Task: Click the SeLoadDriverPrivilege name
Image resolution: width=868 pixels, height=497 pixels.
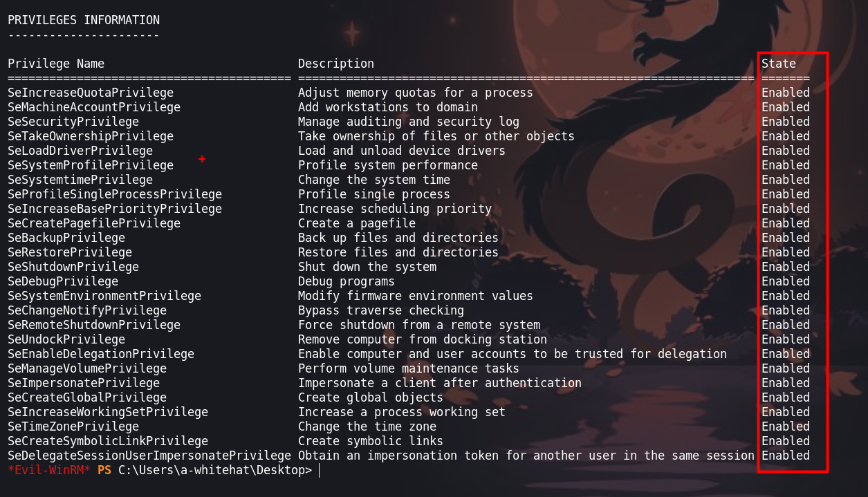Action: pyautogui.click(x=80, y=151)
